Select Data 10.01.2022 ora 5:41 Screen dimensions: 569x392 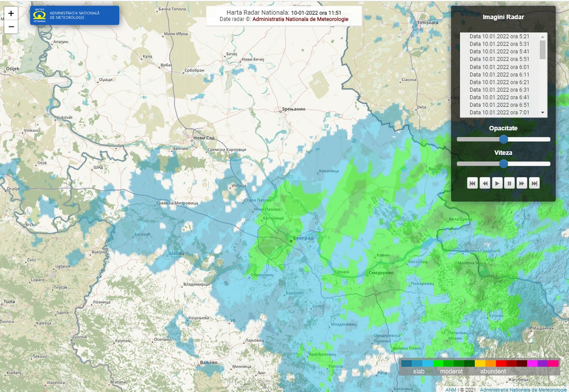click(x=499, y=51)
